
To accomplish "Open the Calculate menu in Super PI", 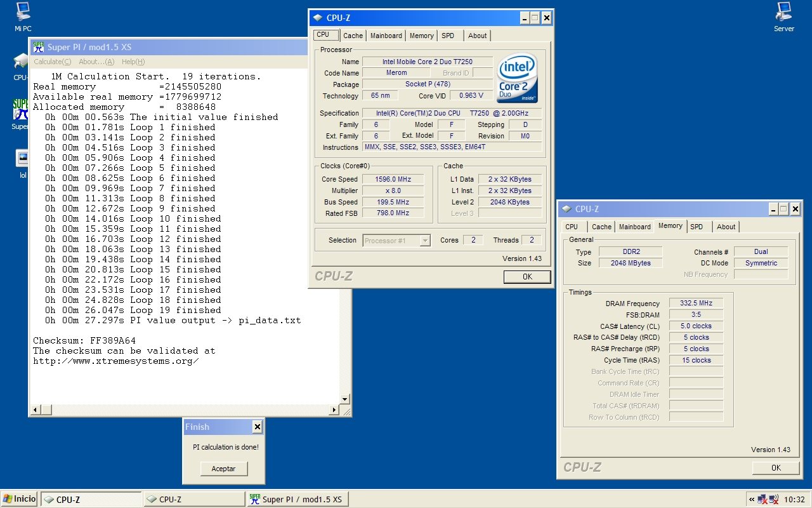I will pos(52,62).
